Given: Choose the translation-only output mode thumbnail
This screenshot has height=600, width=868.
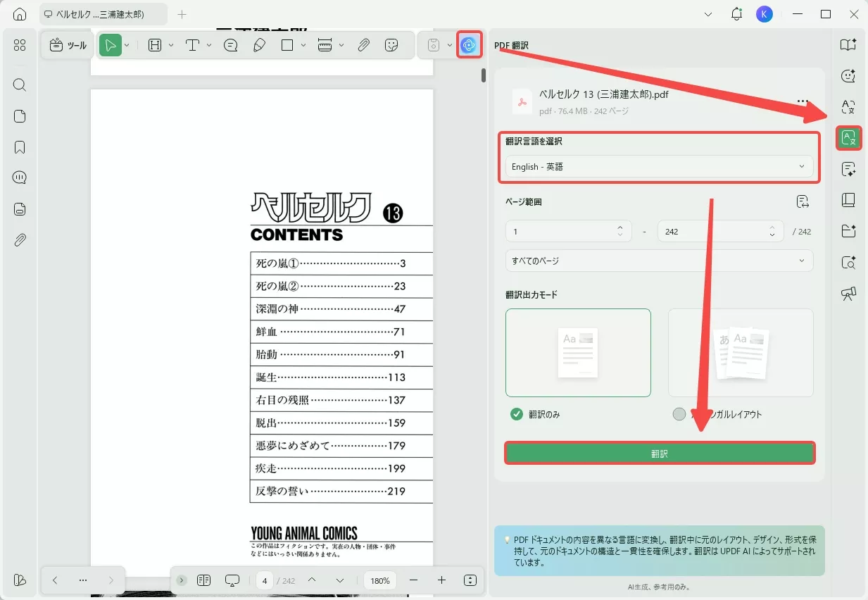Looking at the screenshot, I should (578, 353).
